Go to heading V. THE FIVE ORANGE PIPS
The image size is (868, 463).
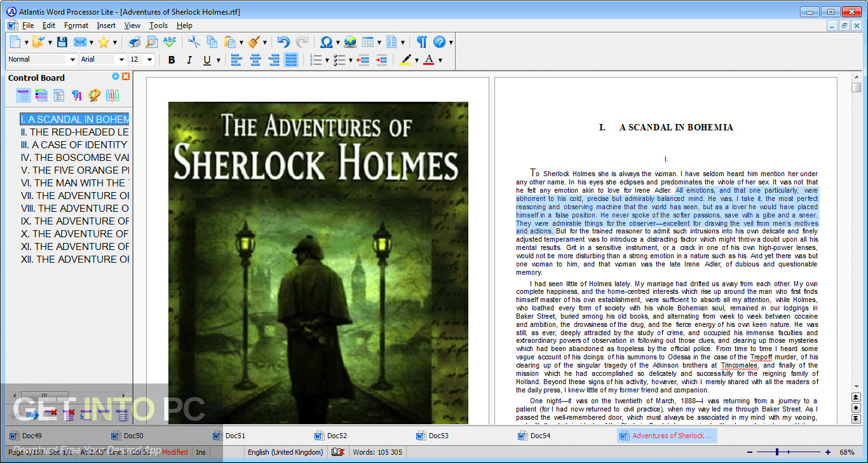click(74, 170)
